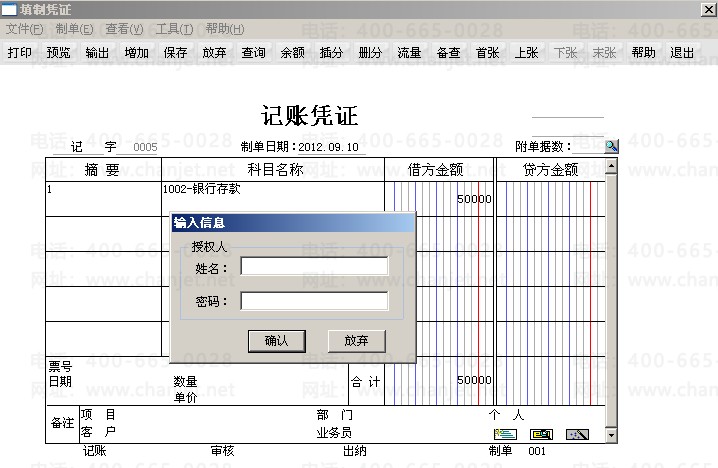Click the 查询 toolbar button
Screen dimensions: 718x468
(253, 53)
